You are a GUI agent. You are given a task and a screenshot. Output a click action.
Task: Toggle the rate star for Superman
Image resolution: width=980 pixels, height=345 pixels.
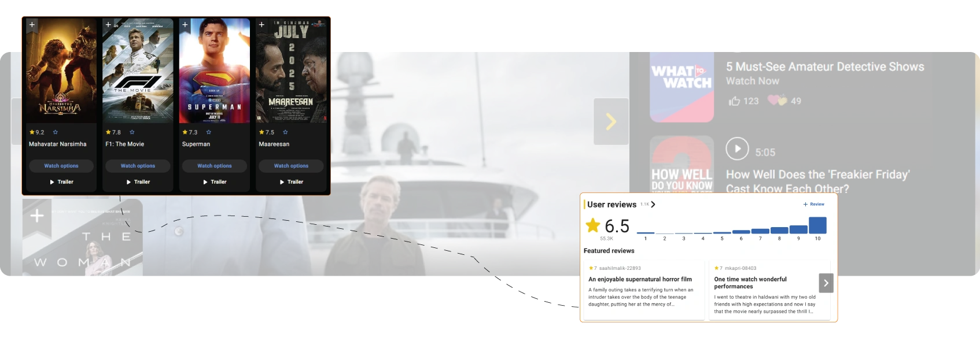209,132
